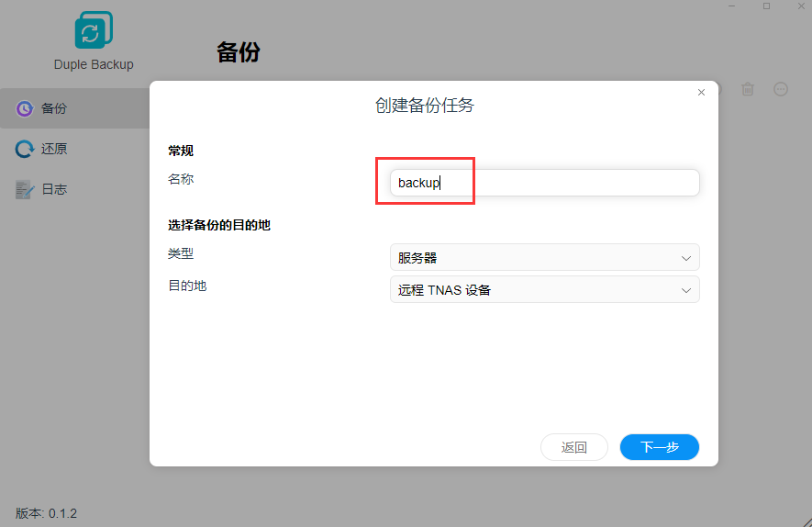The height and width of the screenshot is (527, 812).
Task: Minimize the Duple Backup window
Action: [x=732, y=6]
